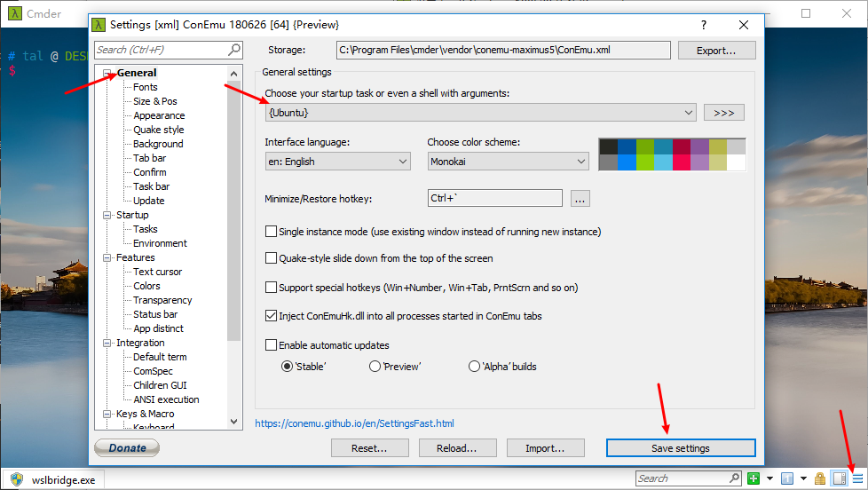Enable Quake-style slide down checkbox

(271, 258)
